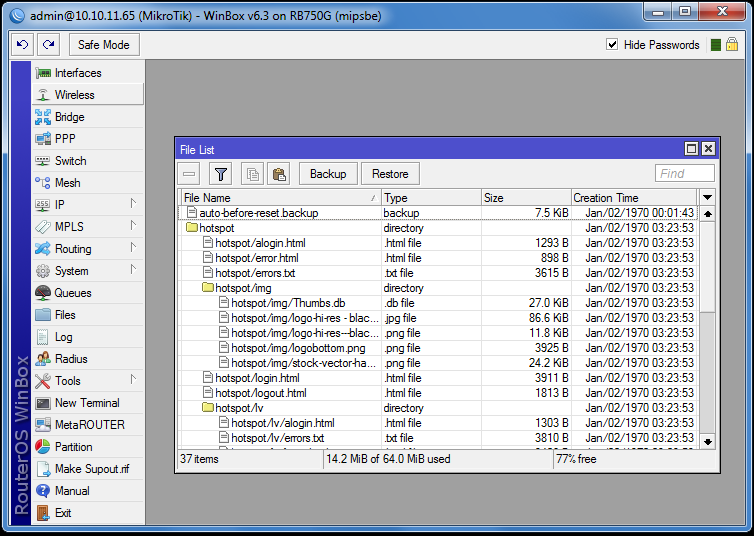The image size is (754, 536).
Task: Click the MetaROUTER icon
Action: pyautogui.click(x=43, y=425)
